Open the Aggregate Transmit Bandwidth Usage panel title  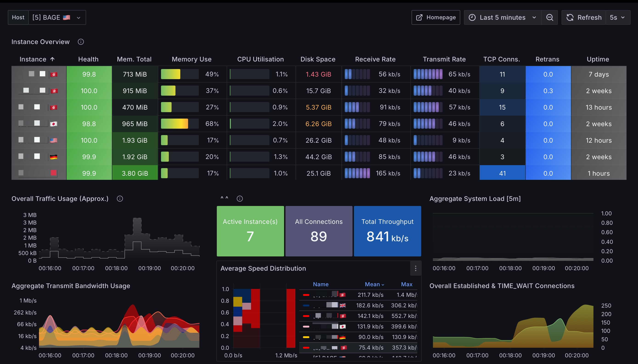tap(71, 286)
